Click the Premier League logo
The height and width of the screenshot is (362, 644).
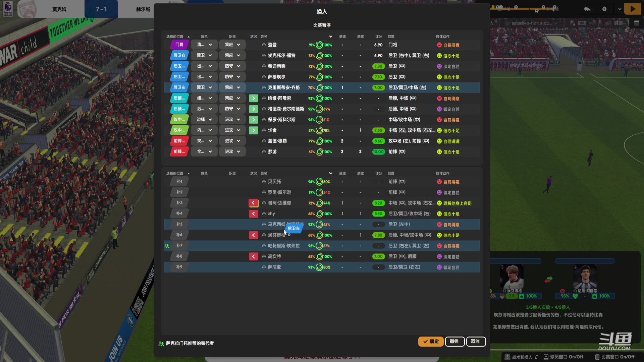[8, 9]
